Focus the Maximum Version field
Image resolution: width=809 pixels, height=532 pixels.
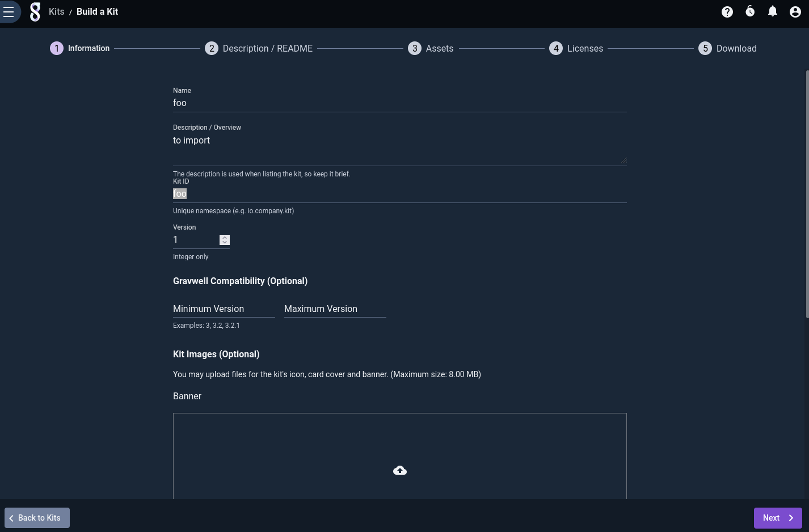click(x=335, y=309)
